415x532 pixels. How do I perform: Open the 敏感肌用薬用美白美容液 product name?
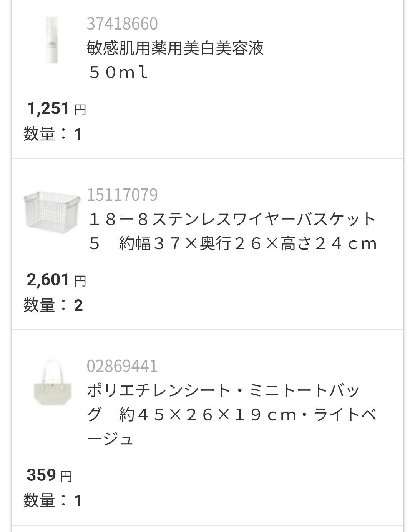tap(175, 48)
